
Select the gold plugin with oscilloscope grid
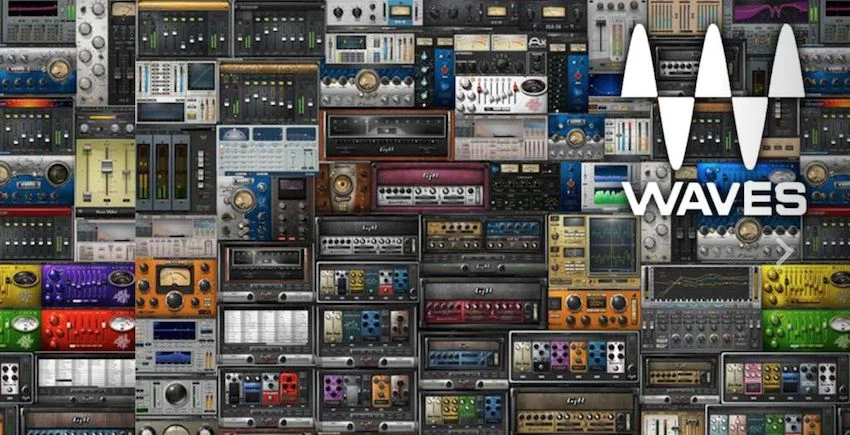point(594,251)
